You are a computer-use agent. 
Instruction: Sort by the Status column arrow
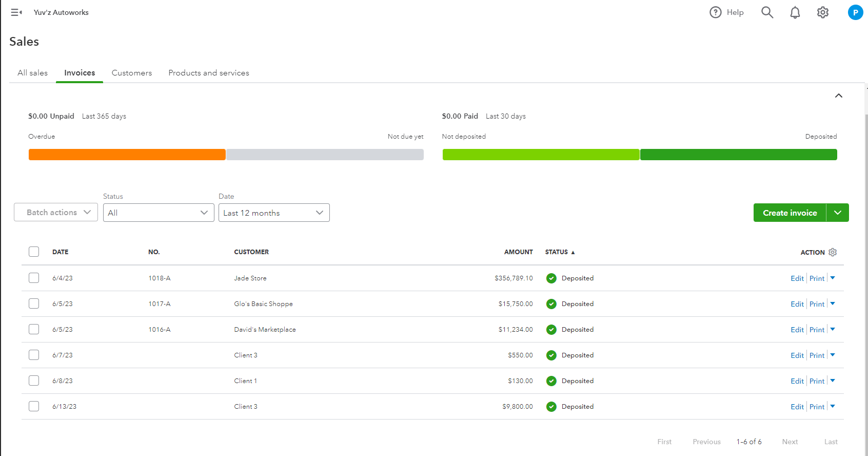[573, 253]
